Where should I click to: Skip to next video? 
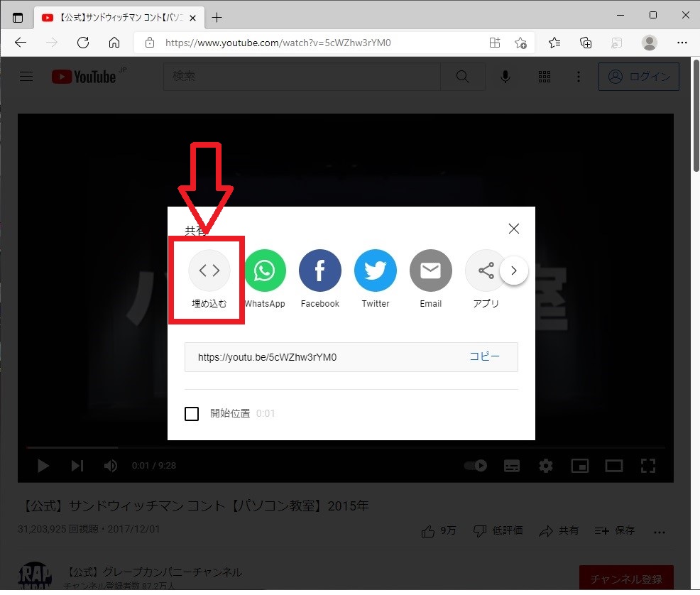pyautogui.click(x=77, y=466)
